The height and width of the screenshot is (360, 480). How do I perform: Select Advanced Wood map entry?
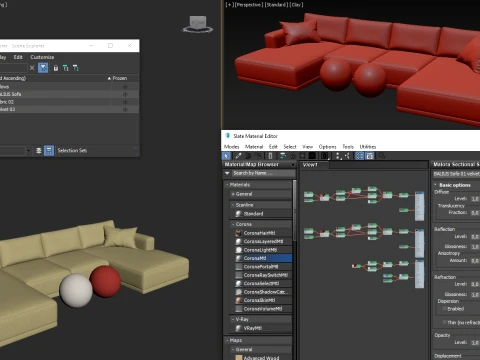click(263, 358)
